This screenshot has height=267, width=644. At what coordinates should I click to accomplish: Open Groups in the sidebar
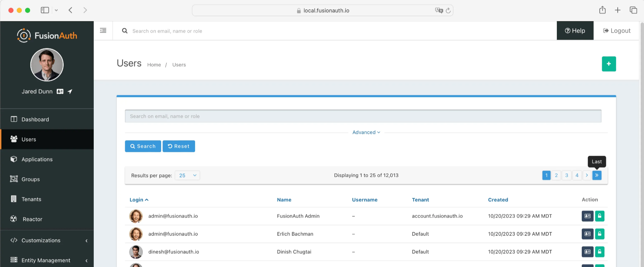47,179
